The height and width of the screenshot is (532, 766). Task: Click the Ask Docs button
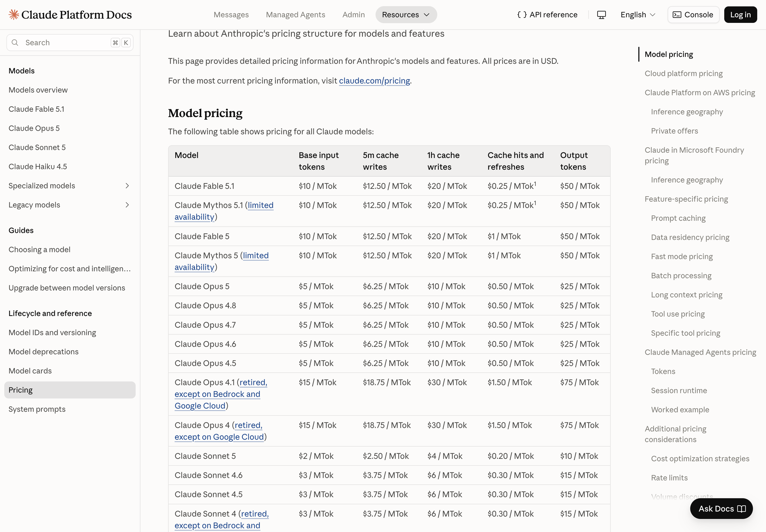[x=721, y=509]
